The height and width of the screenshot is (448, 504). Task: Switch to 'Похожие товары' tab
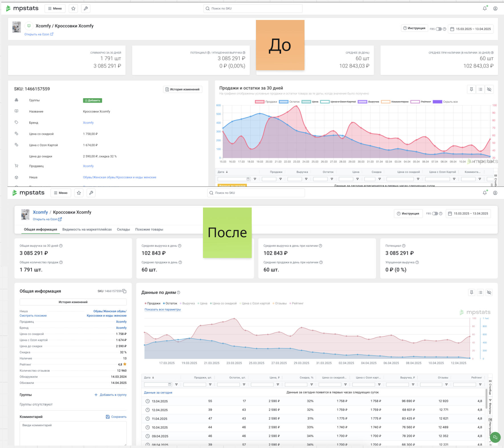coord(149,229)
